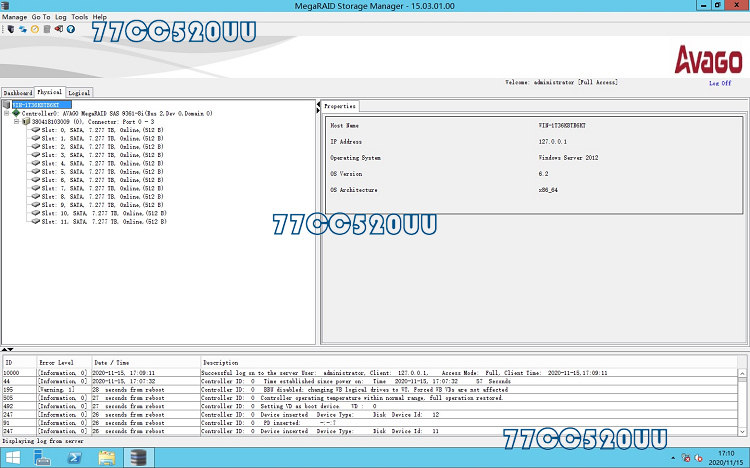This screenshot has height=468, width=750.
Task: Open the Log menu
Action: [61, 17]
